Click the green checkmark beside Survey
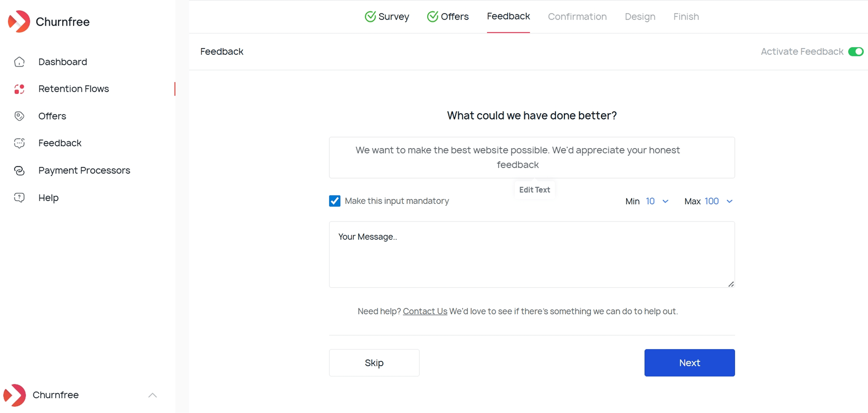The image size is (868, 413). 370,16
